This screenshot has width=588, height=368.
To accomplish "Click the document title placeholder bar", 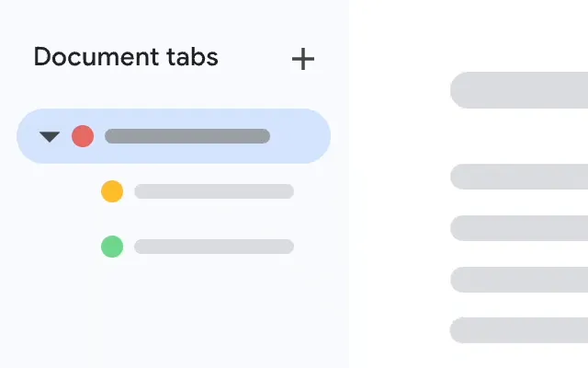I will 519,90.
